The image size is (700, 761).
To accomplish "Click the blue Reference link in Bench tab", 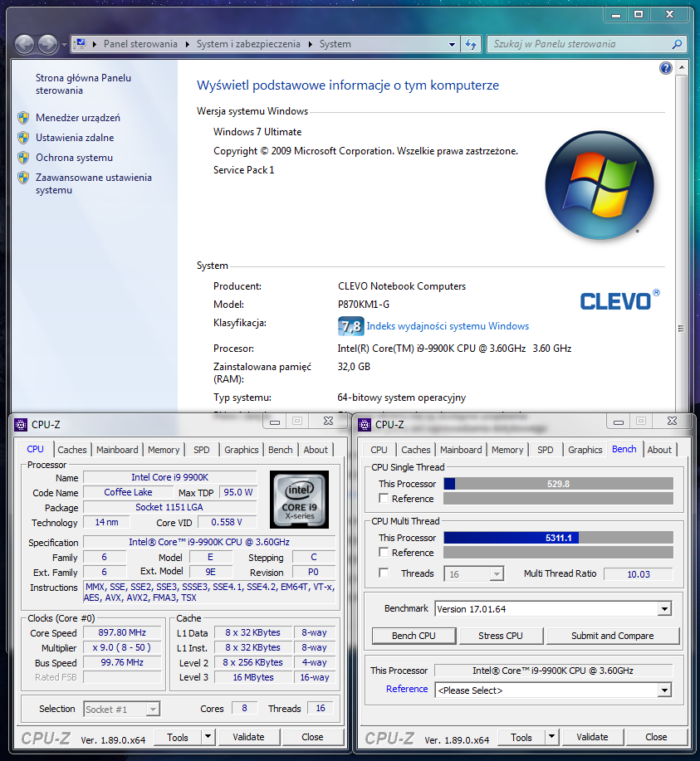I will (x=407, y=689).
